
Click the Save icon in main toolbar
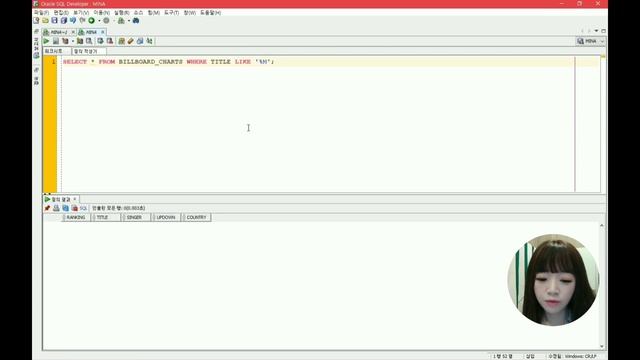tap(54, 20)
